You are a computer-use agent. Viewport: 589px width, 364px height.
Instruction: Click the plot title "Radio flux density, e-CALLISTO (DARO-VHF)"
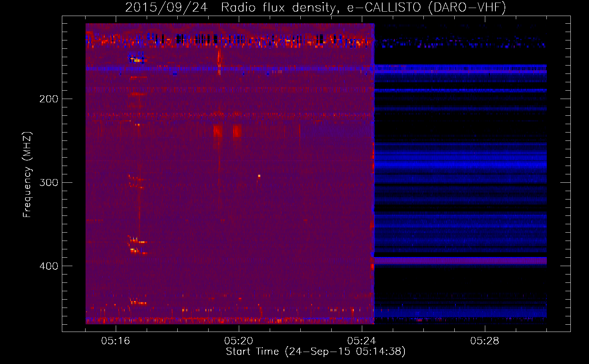(x=363, y=7)
